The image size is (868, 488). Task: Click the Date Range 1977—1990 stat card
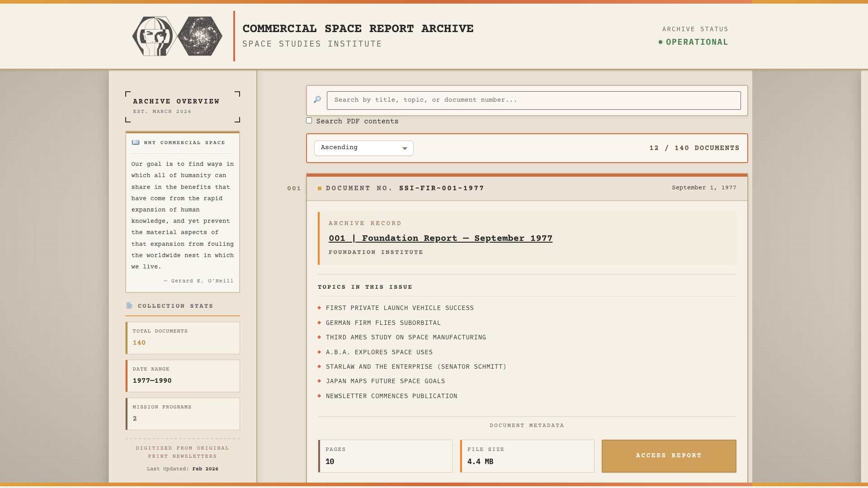(183, 376)
